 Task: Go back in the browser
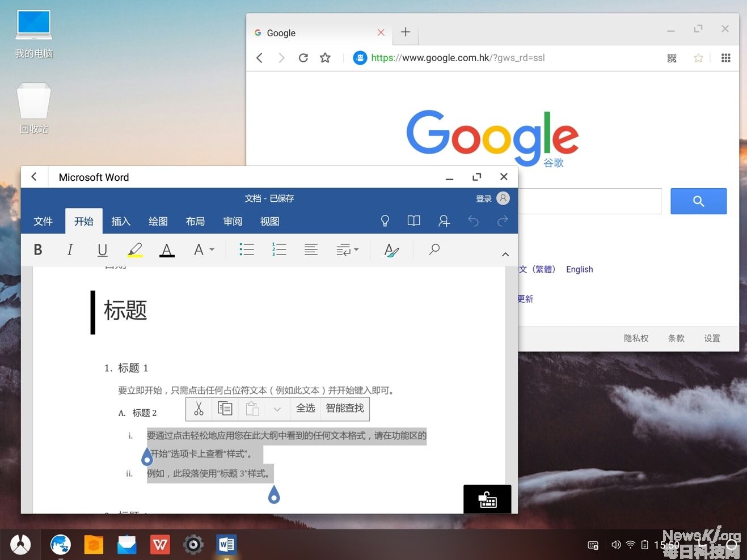coord(260,58)
